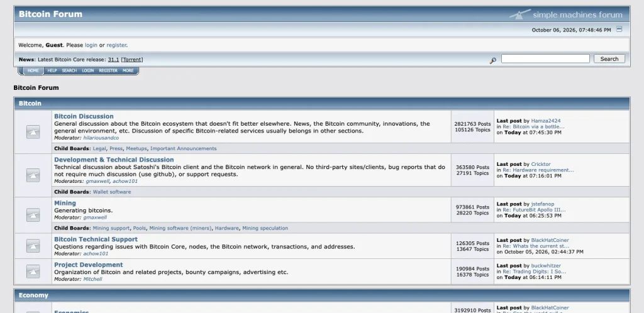Open last post Re: Hardware requirement...
Image resolution: width=644 pixels, height=313 pixels.
[x=538, y=170]
